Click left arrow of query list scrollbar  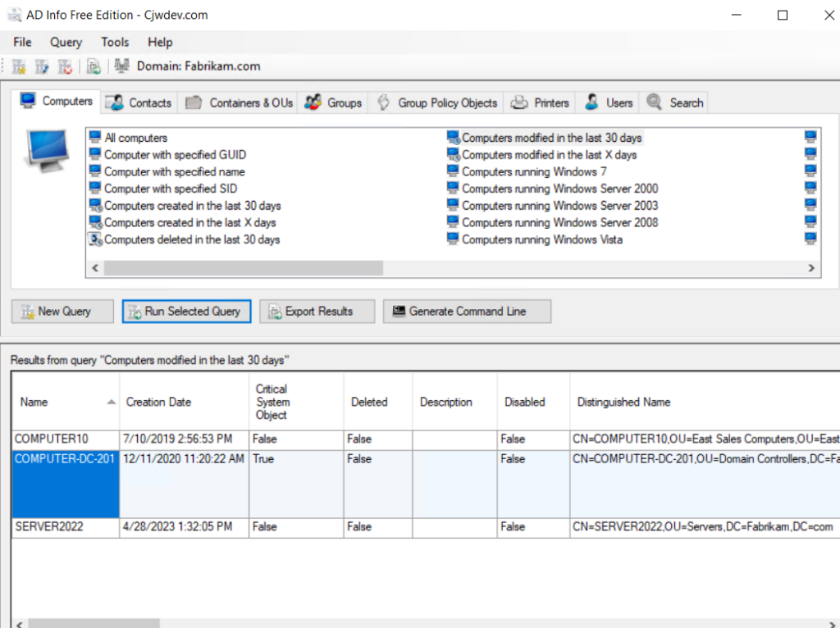(x=95, y=268)
